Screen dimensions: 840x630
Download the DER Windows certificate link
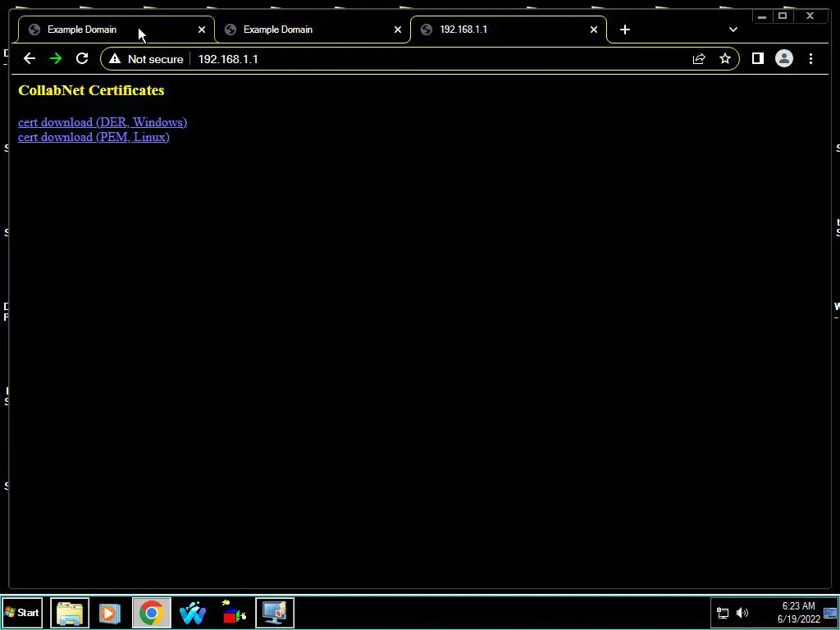point(103,122)
